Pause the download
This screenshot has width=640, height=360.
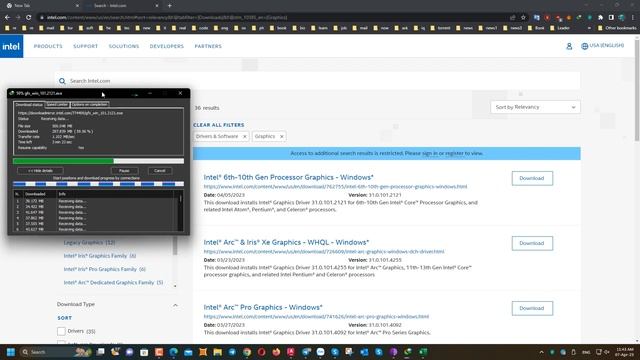tap(124, 171)
